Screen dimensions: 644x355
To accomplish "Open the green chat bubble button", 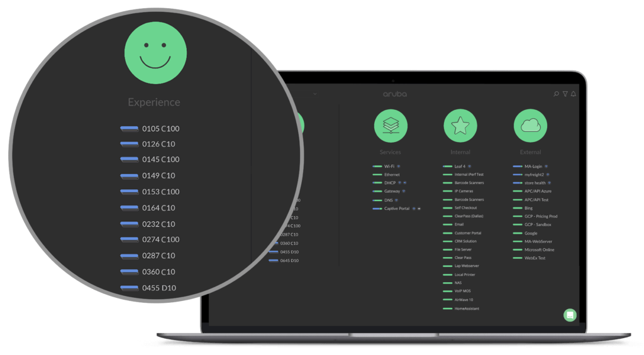I will point(570,315).
